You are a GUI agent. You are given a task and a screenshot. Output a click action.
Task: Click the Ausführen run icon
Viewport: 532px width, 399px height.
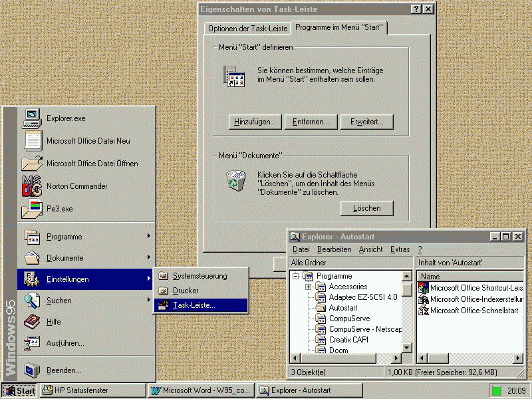point(32,342)
